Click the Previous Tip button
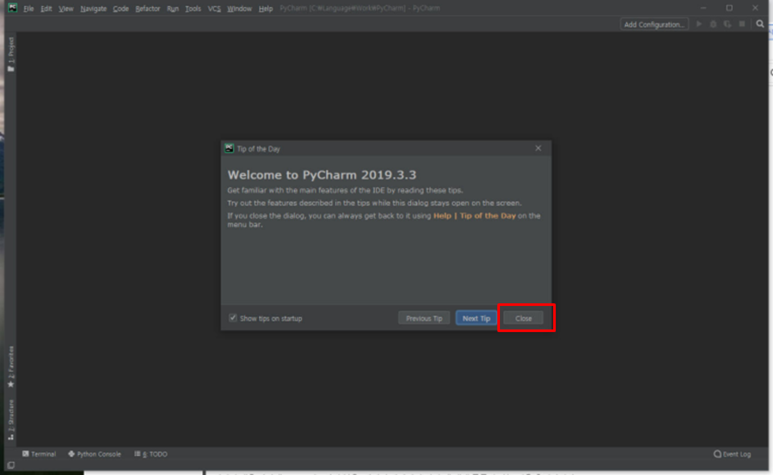 click(x=424, y=318)
